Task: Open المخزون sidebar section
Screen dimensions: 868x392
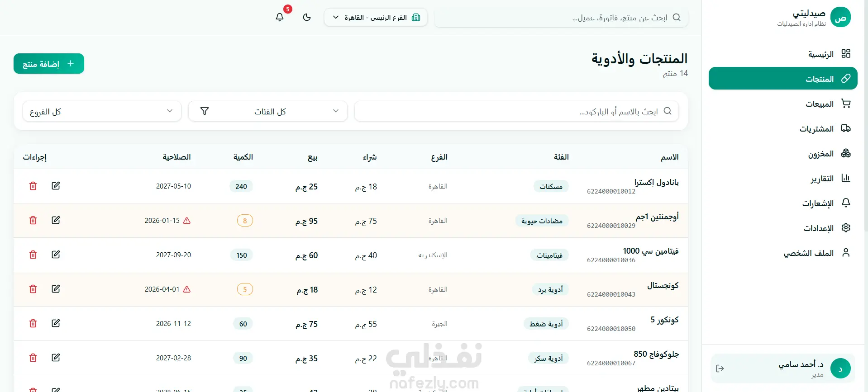Action: (x=783, y=153)
